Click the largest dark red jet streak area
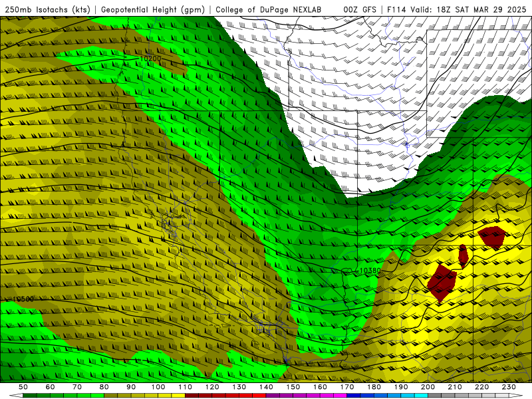 [x=442, y=284]
